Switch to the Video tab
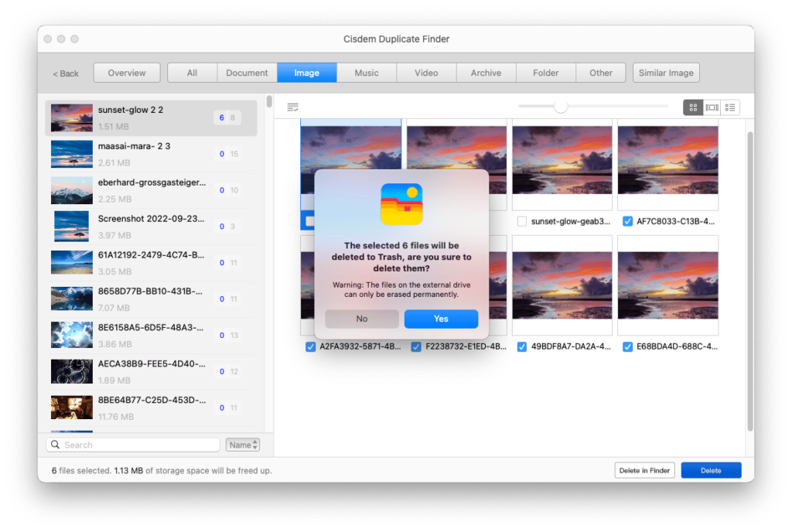Screen dimensions: 792x532 (426, 72)
